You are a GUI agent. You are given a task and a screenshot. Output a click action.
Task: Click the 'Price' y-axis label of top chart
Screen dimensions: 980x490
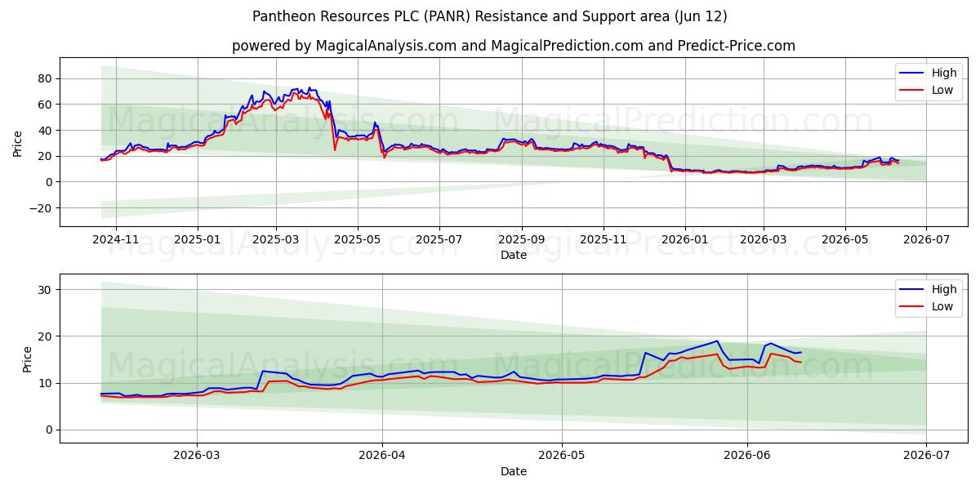[18, 143]
